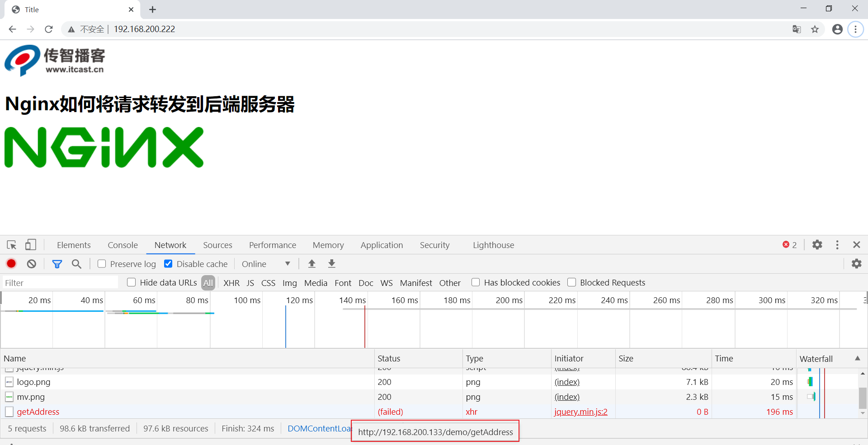Tick Hide data URLs

(132, 282)
